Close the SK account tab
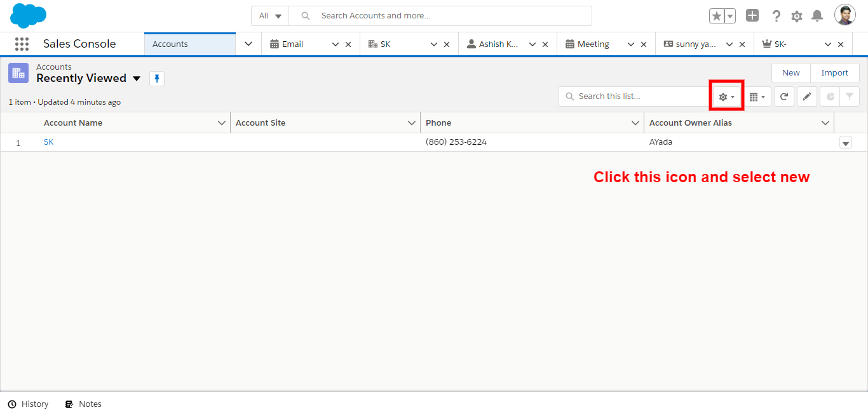The image size is (868, 417). click(447, 44)
